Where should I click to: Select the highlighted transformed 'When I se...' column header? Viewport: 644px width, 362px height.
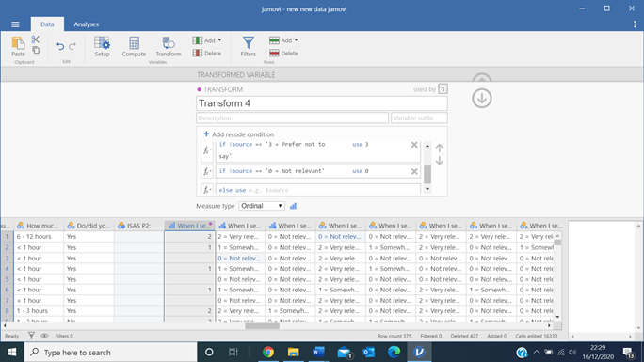[189, 226]
